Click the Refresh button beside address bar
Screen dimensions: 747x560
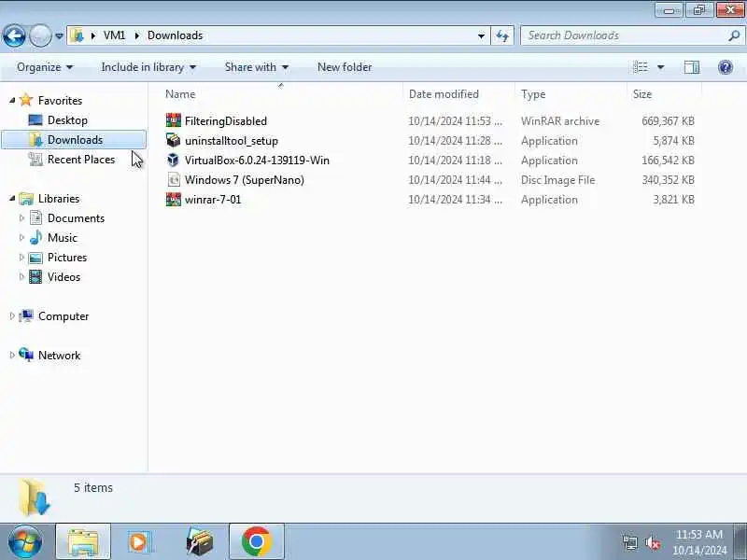tap(502, 36)
